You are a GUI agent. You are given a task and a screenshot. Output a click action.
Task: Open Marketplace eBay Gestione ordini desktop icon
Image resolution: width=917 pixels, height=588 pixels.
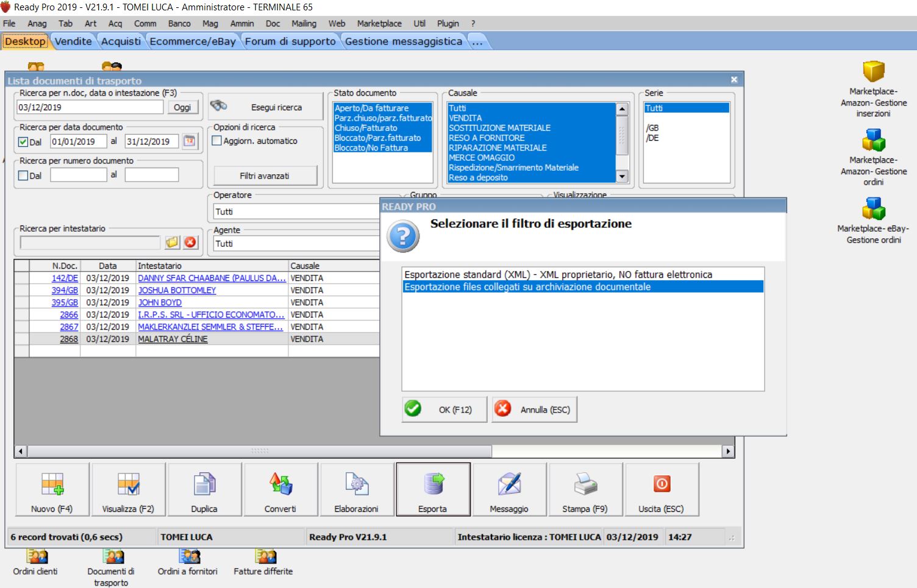(873, 221)
